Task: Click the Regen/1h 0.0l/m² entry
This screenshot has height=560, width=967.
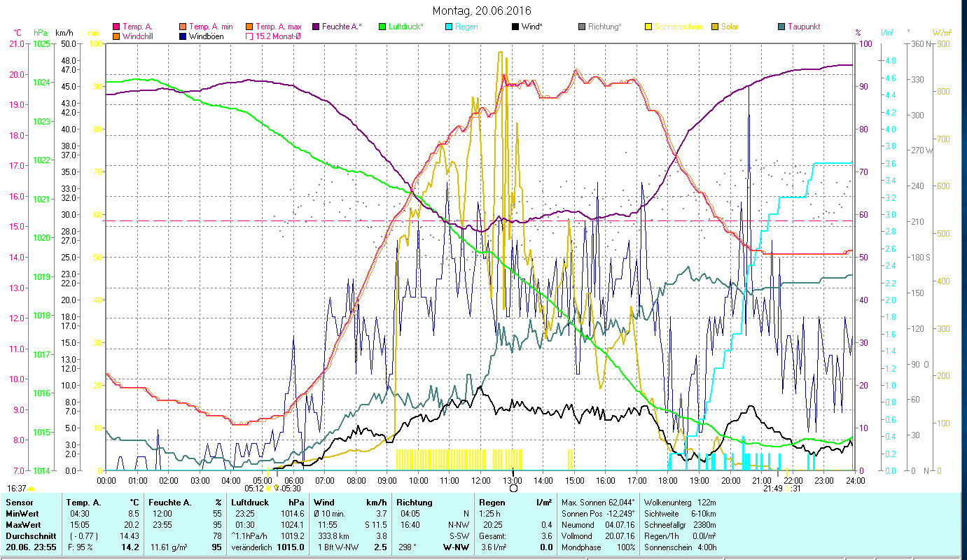Action: click(x=680, y=536)
